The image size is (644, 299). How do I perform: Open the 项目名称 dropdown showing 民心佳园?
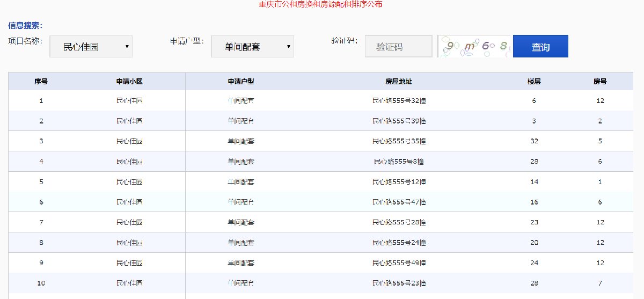click(91, 47)
